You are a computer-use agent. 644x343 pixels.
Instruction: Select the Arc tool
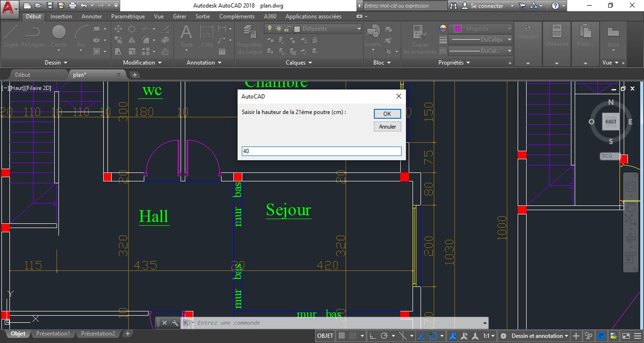(81, 36)
